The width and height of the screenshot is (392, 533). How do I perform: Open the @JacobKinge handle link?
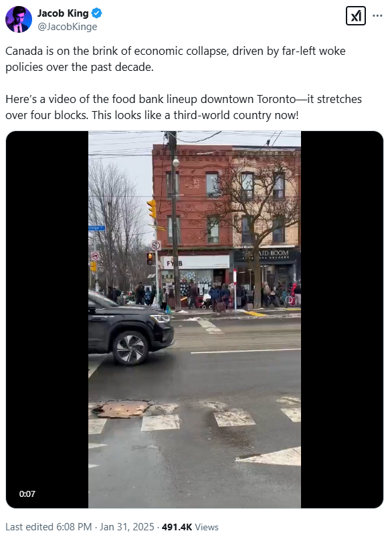68,27
